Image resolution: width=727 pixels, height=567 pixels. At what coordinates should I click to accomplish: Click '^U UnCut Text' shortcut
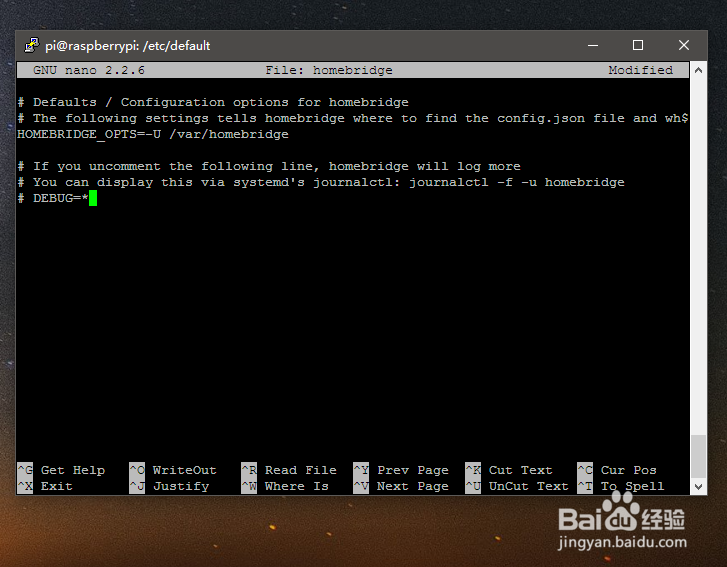(x=517, y=486)
